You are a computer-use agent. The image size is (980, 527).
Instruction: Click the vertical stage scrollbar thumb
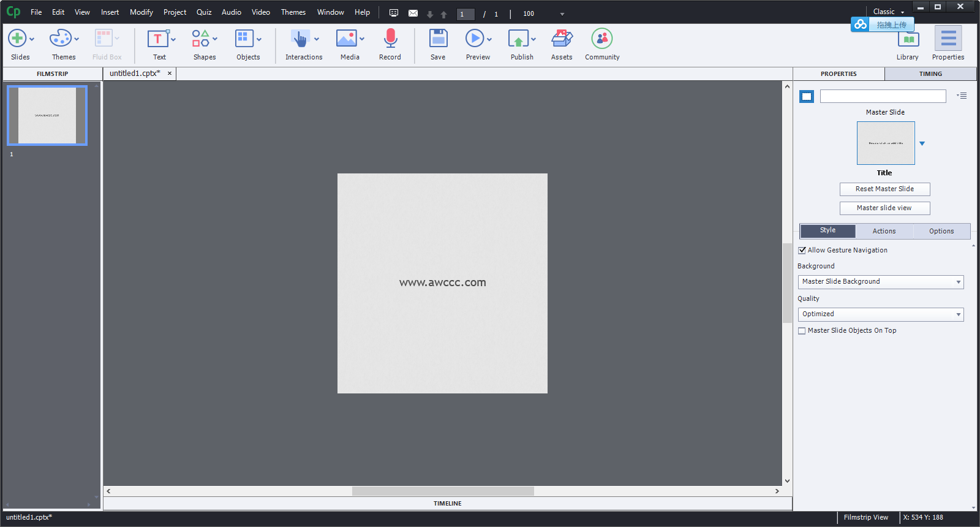787,283
